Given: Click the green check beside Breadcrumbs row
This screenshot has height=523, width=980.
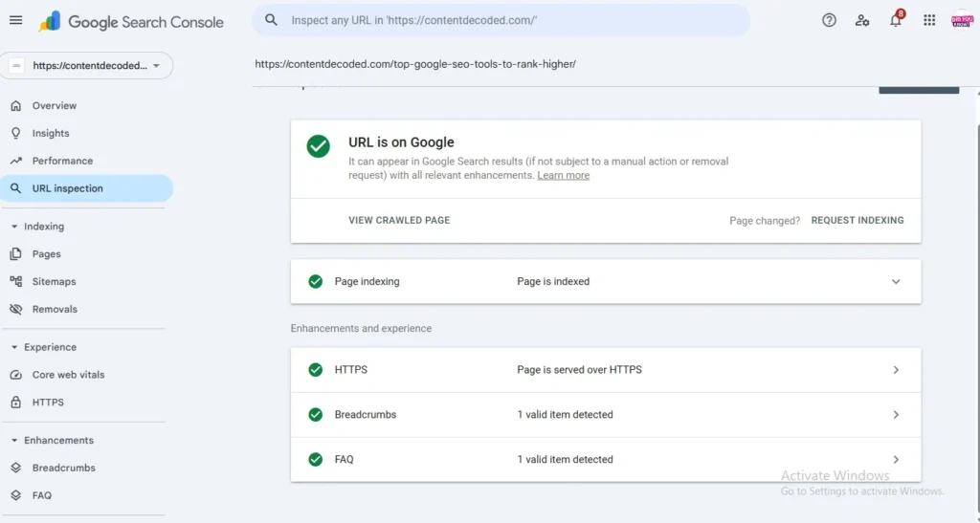Looking at the screenshot, I should click(316, 414).
